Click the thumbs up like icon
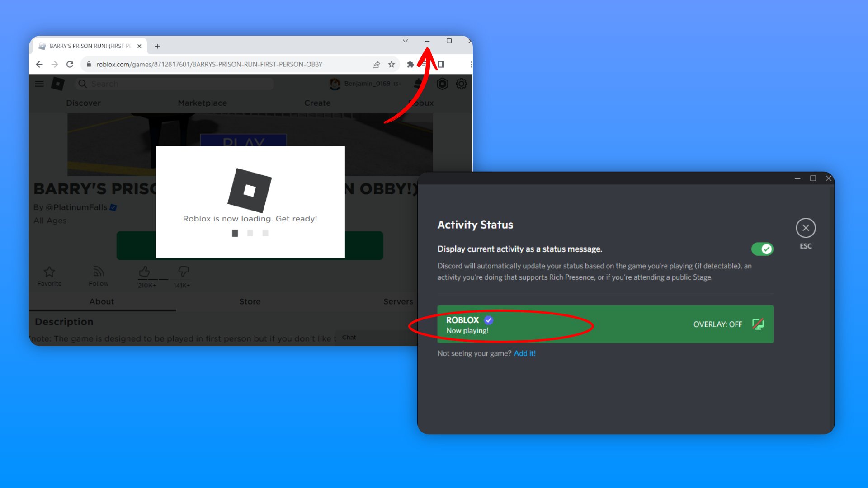 (144, 271)
